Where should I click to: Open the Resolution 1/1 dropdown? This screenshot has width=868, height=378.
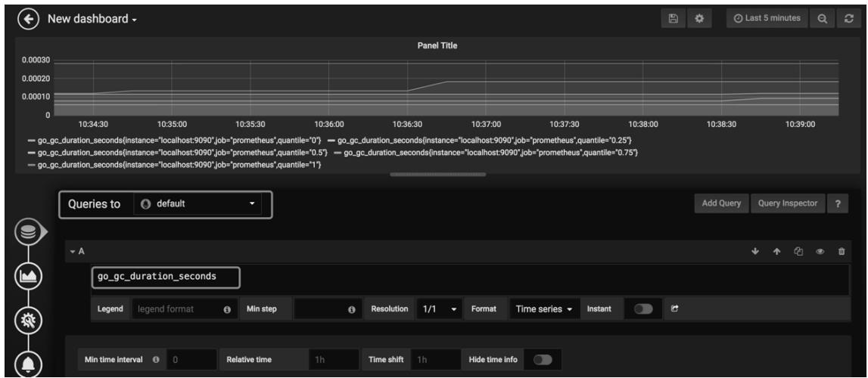click(438, 310)
